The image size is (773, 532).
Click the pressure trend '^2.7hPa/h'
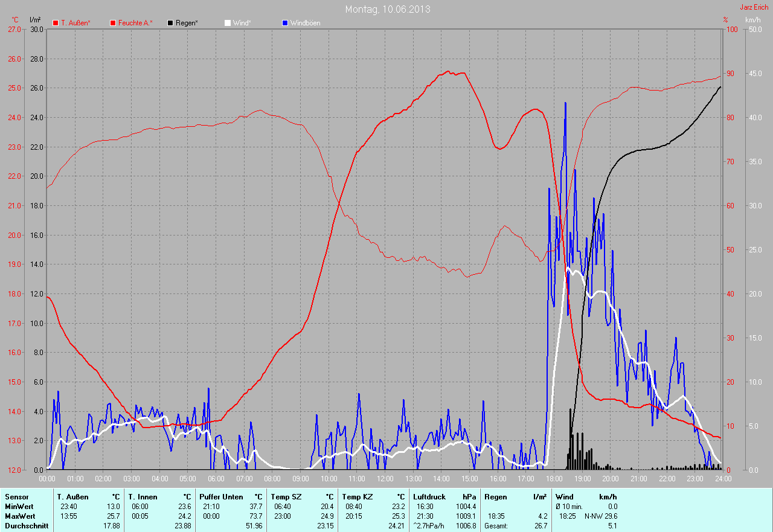[429, 526]
